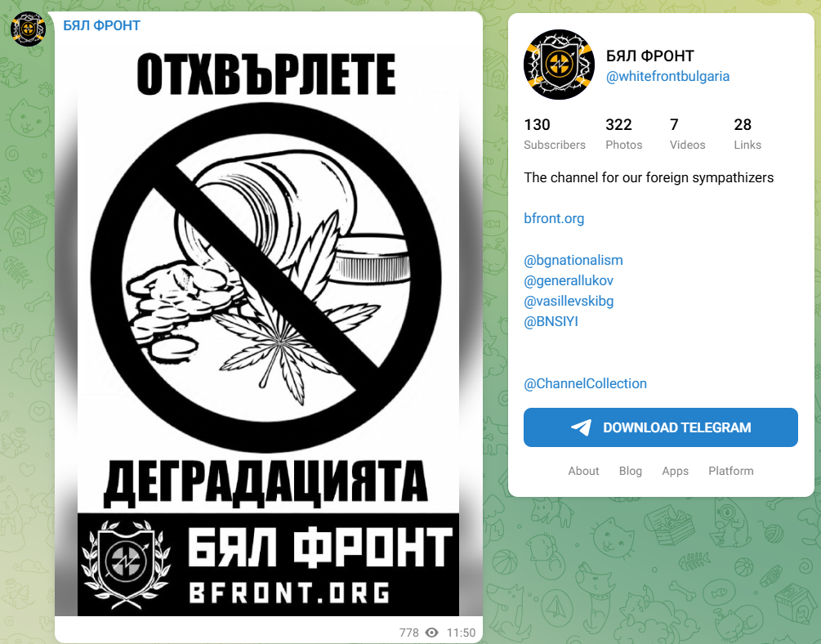Open the large channel logo in info card
The height and width of the screenshot is (644, 821).
point(560,65)
